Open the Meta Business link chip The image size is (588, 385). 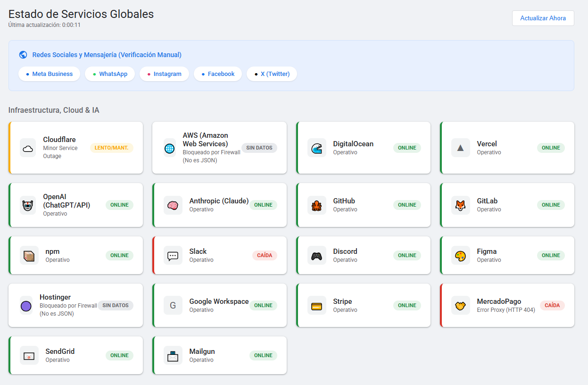point(50,74)
